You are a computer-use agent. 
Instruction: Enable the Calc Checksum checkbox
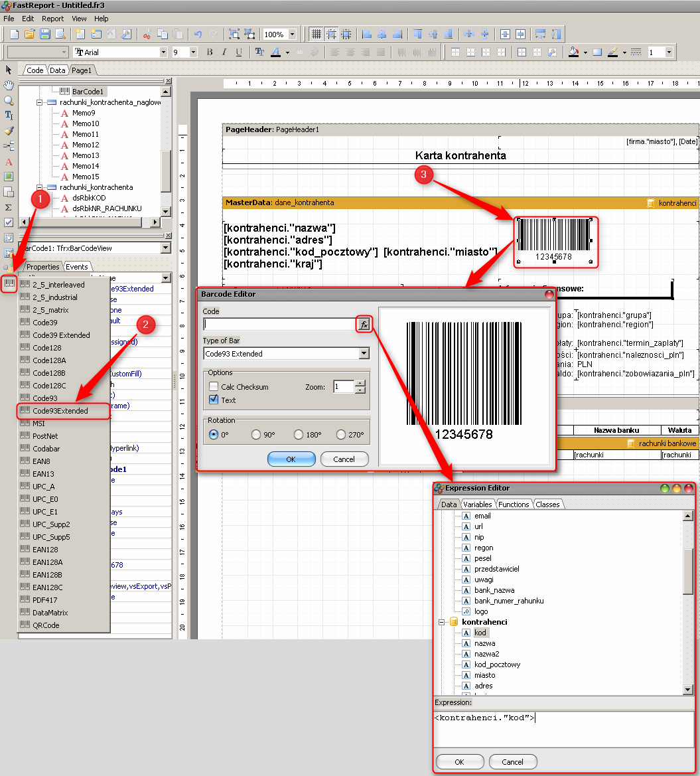214,387
